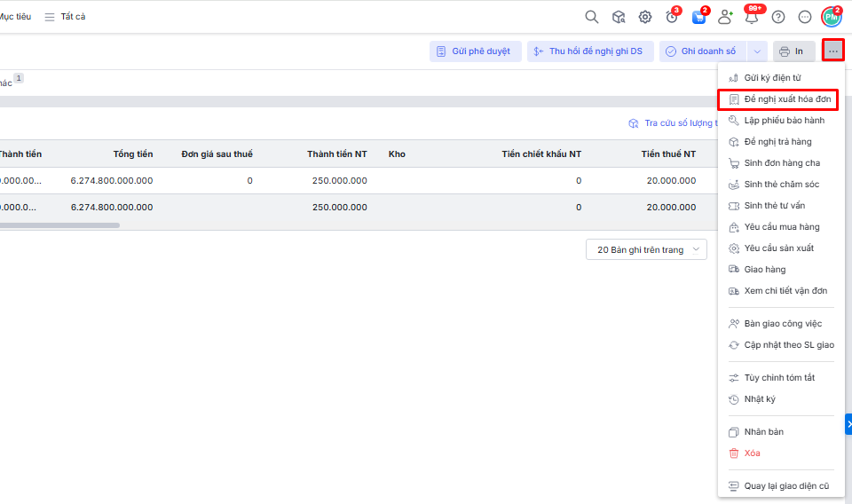Screen dimensions: 852x504
Task: Choose Nhân bản menu option
Action: (763, 432)
